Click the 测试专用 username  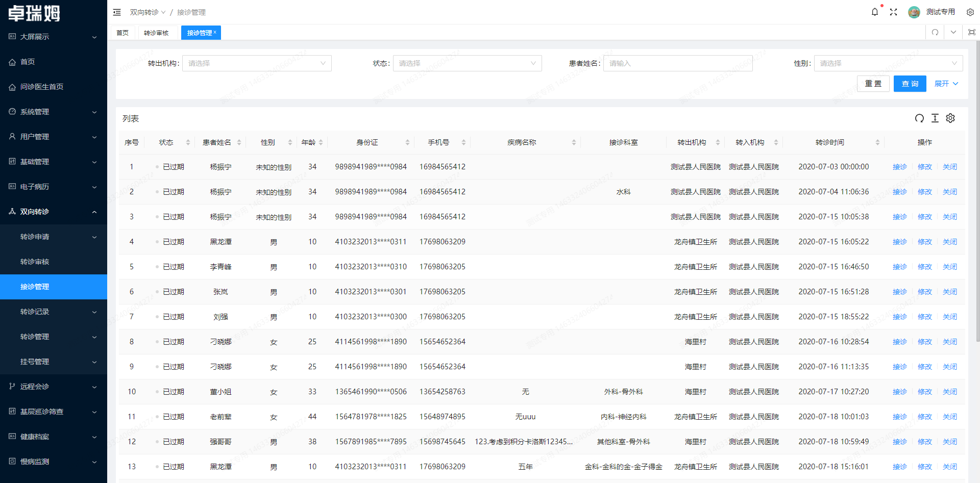point(941,12)
